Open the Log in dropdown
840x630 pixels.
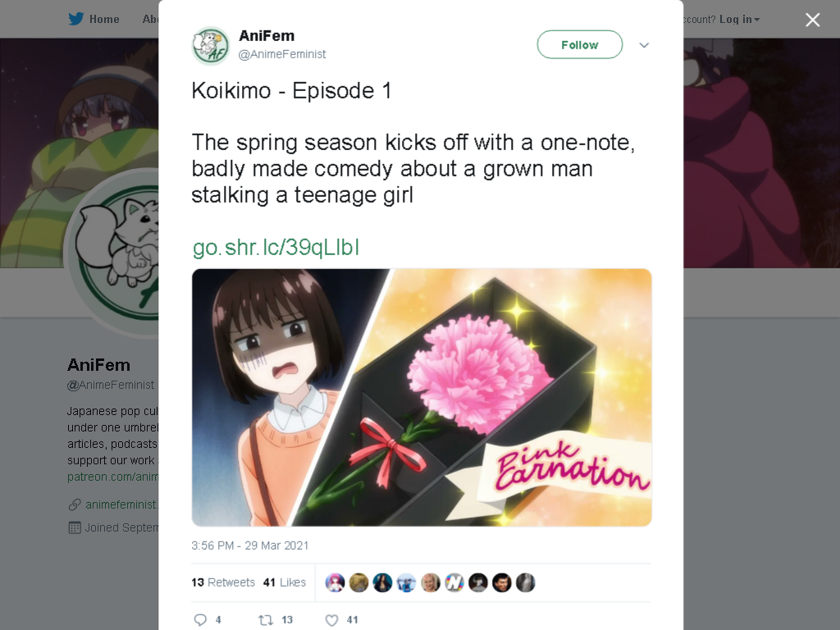tap(739, 20)
